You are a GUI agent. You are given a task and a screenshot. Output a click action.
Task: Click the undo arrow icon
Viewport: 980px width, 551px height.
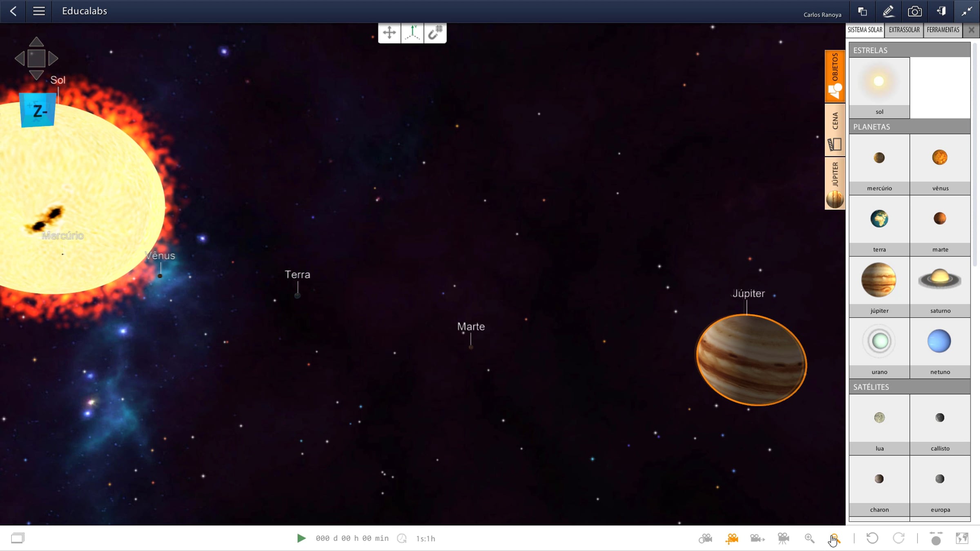872,538
